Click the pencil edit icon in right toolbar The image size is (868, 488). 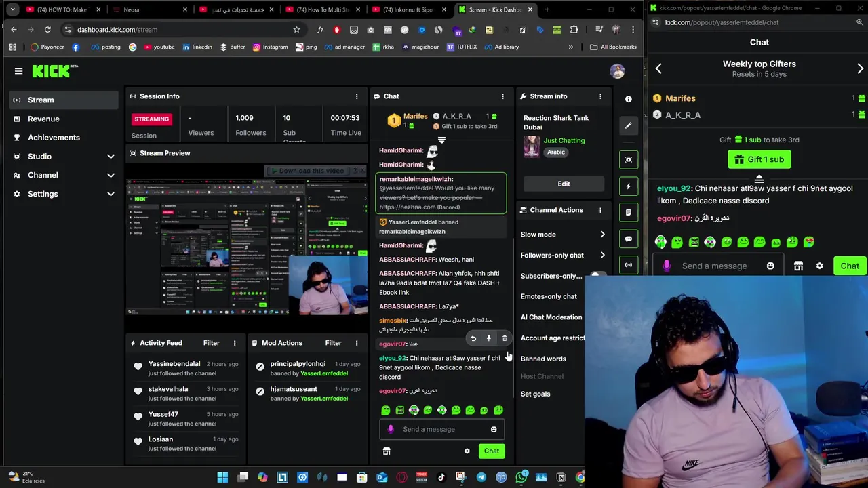(x=629, y=125)
